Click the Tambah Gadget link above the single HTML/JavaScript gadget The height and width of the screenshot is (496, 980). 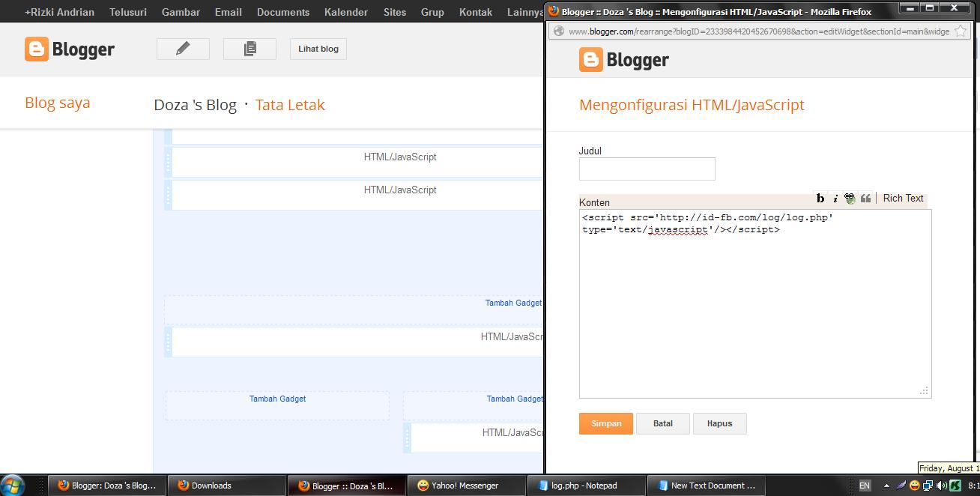point(513,303)
